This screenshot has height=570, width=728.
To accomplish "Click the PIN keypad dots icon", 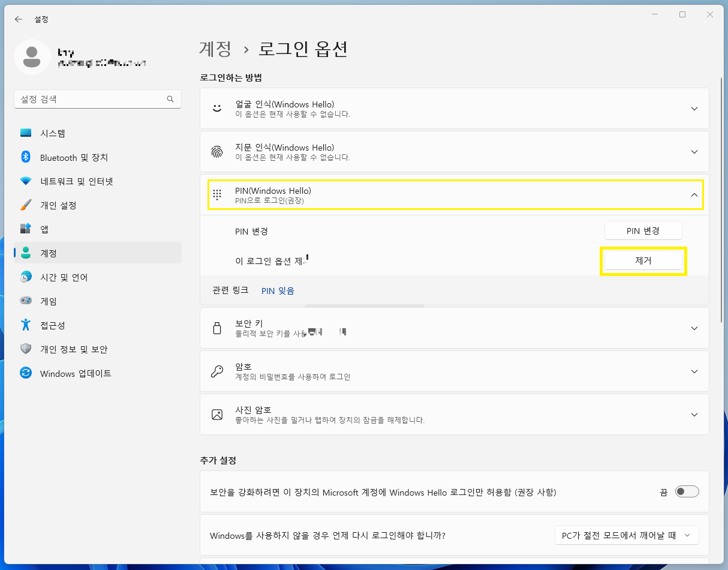I will 217,195.
